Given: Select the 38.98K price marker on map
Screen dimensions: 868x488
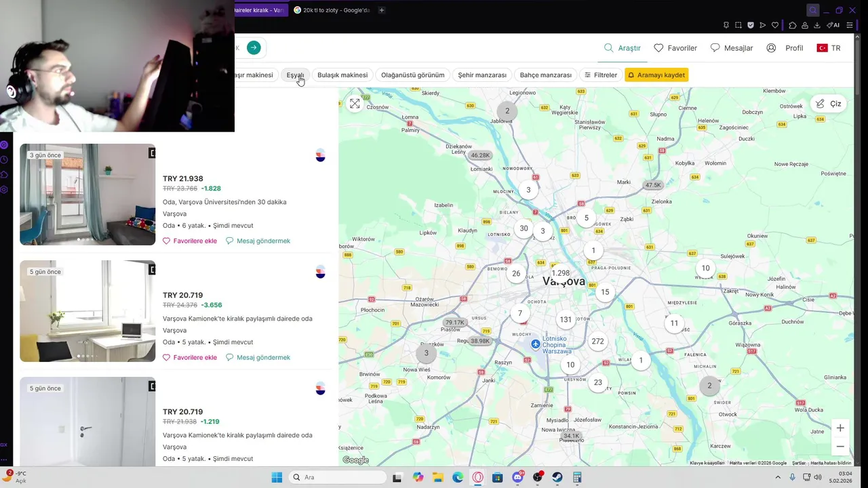Looking at the screenshot, I should (480, 341).
